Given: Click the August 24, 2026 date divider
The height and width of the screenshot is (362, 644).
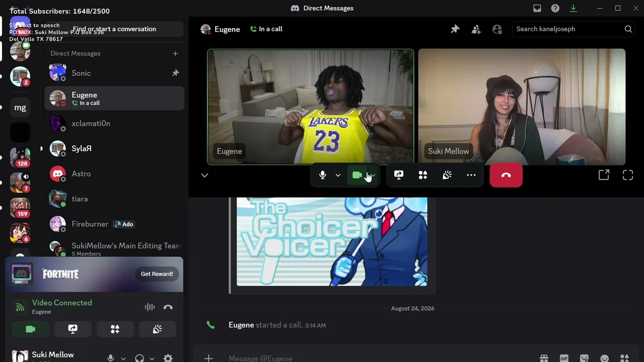Looking at the screenshot, I should 413,308.
